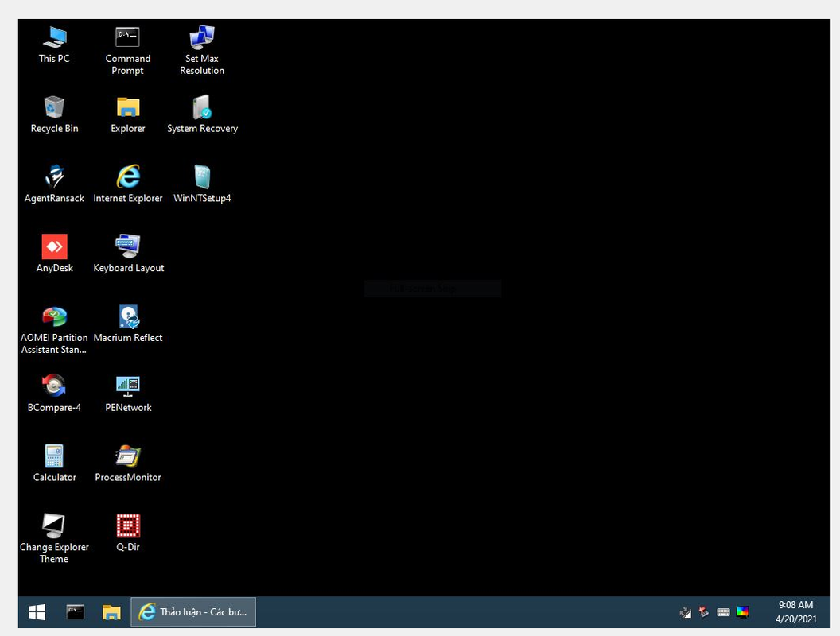Click the red pen tray icon

704,611
